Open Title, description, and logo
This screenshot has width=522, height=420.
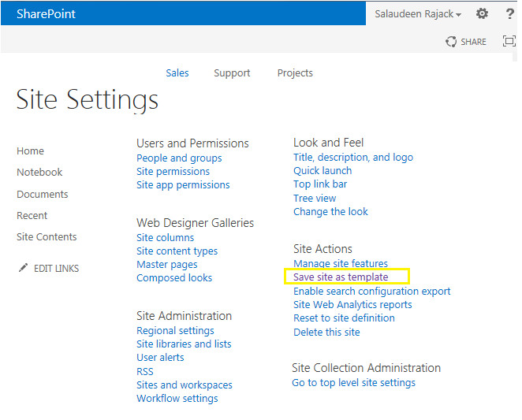pyautogui.click(x=353, y=157)
